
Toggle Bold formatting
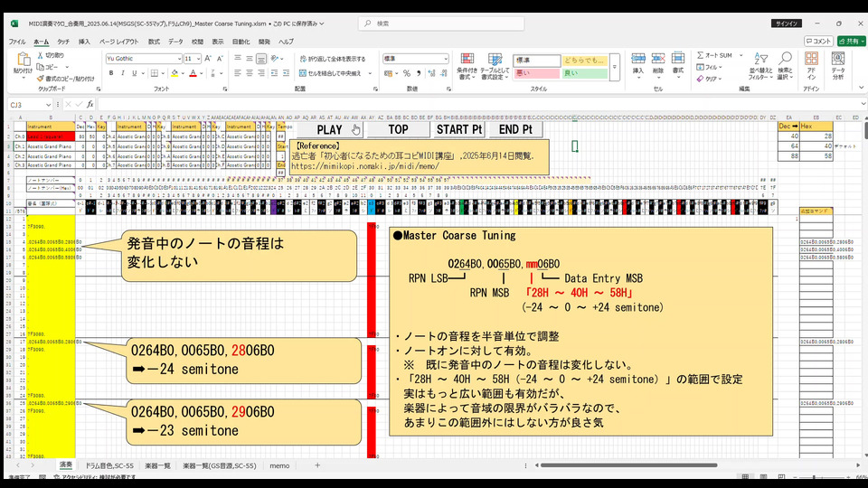coord(110,73)
